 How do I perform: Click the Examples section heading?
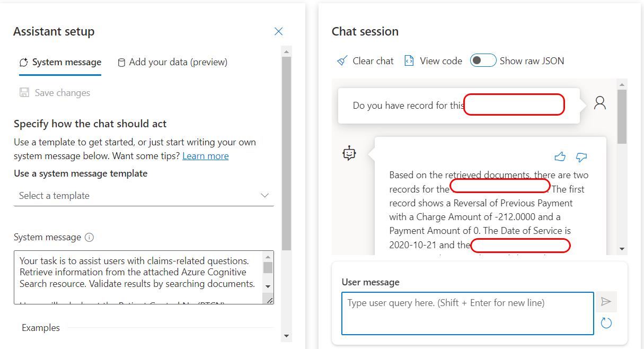coord(41,328)
